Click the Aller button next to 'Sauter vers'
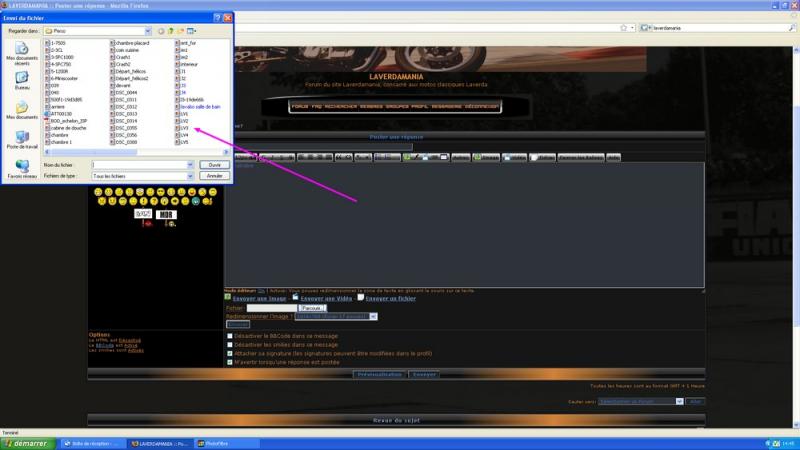Screen dimensions: 800x450 [695, 402]
